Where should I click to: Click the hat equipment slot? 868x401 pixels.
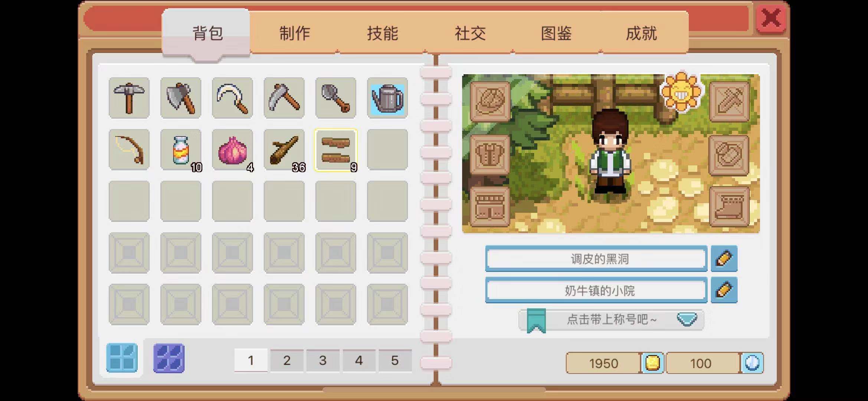490,101
